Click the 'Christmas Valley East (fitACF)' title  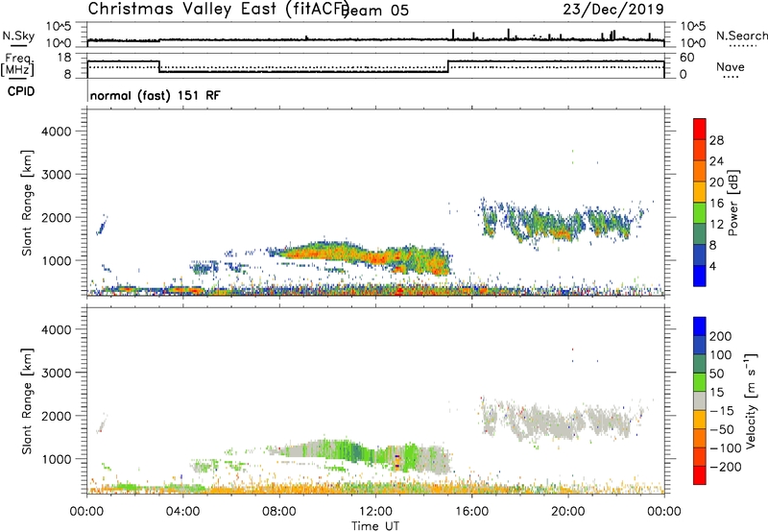[219, 9]
